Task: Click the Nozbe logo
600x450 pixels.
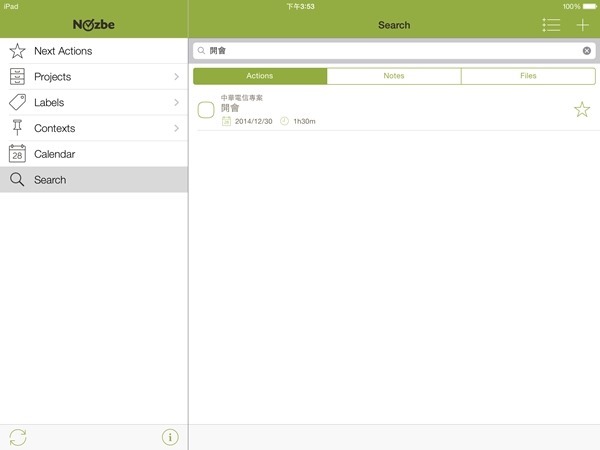Action: [94, 25]
